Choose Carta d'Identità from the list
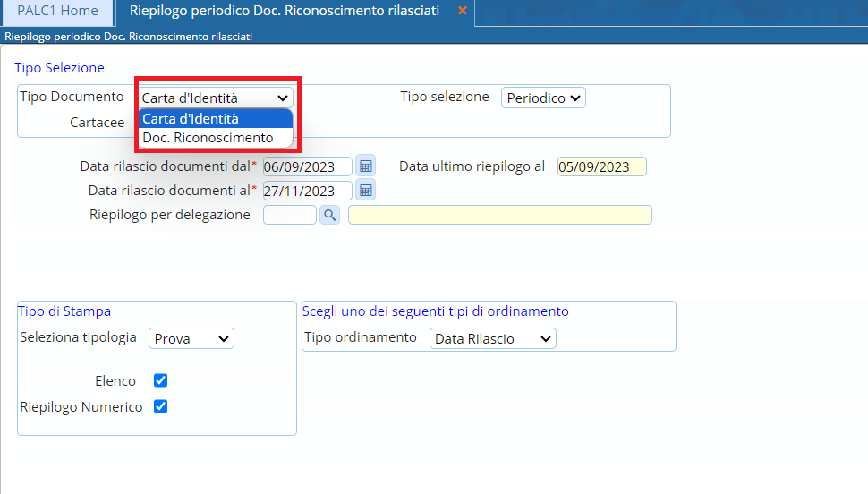The image size is (868, 494). [215, 119]
